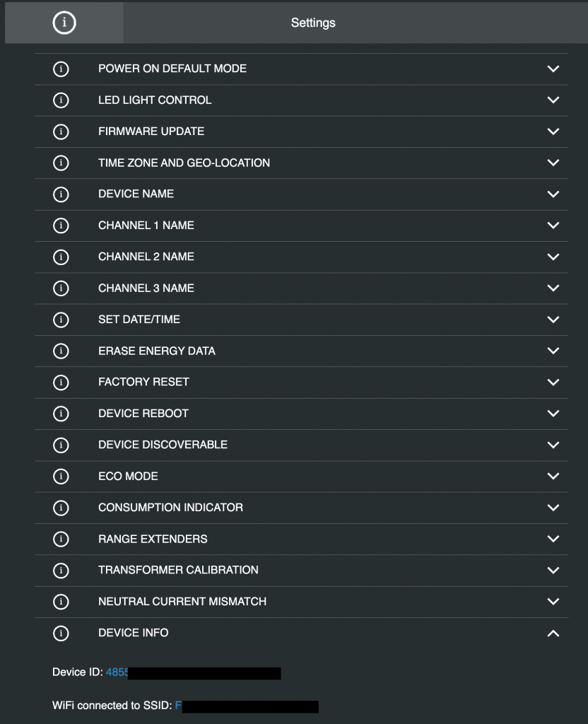Click info icon beside Factory Reset
The height and width of the screenshot is (724, 588).
click(x=61, y=382)
